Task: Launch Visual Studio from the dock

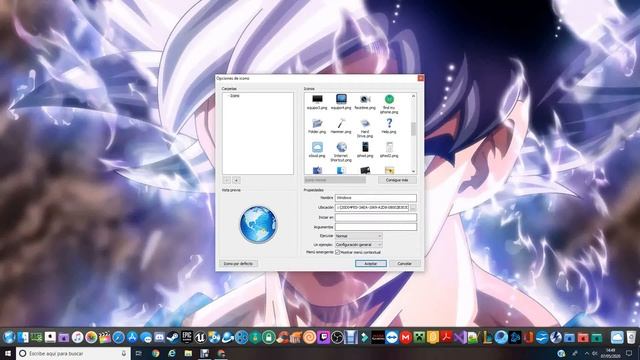Action: [460, 337]
